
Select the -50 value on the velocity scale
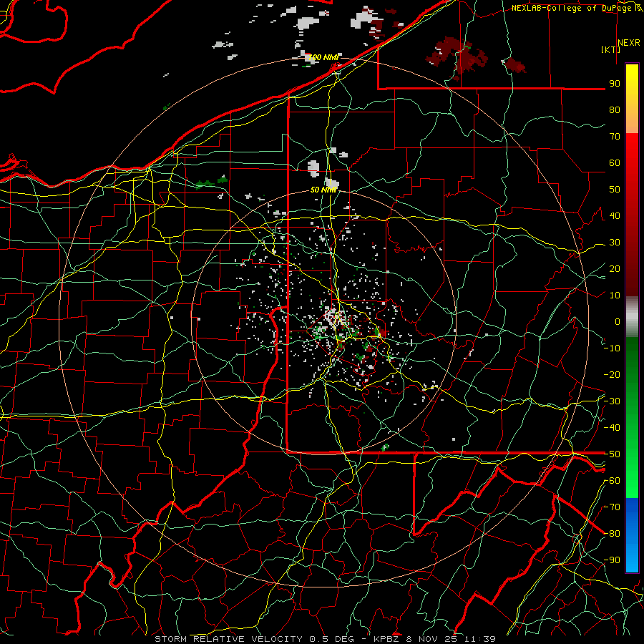click(x=612, y=454)
